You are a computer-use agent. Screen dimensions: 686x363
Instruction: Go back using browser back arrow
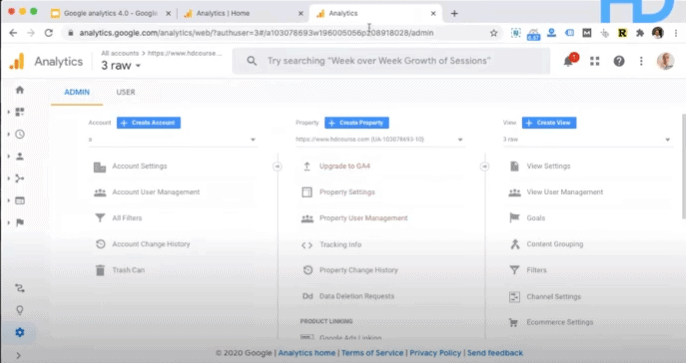point(13,33)
